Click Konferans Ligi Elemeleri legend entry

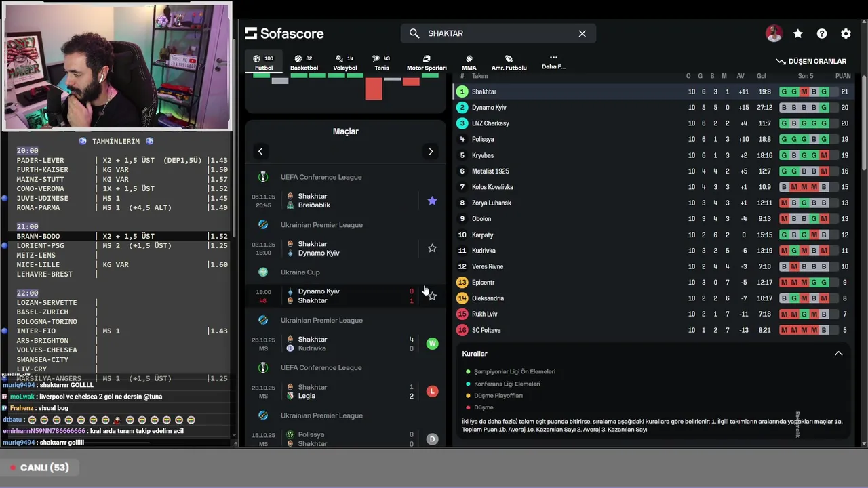503,384
